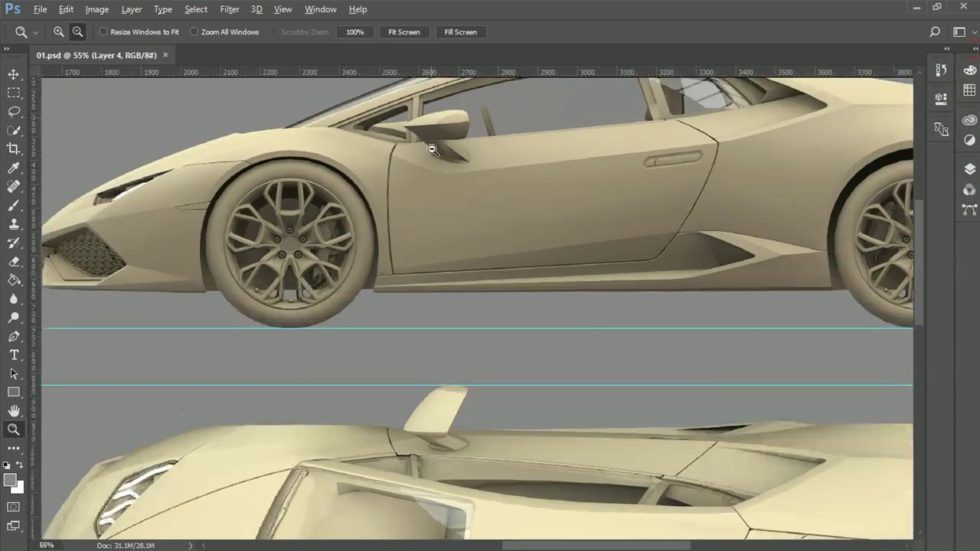Open the Image menu
Screen dimensions: 980x551
tap(96, 9)
